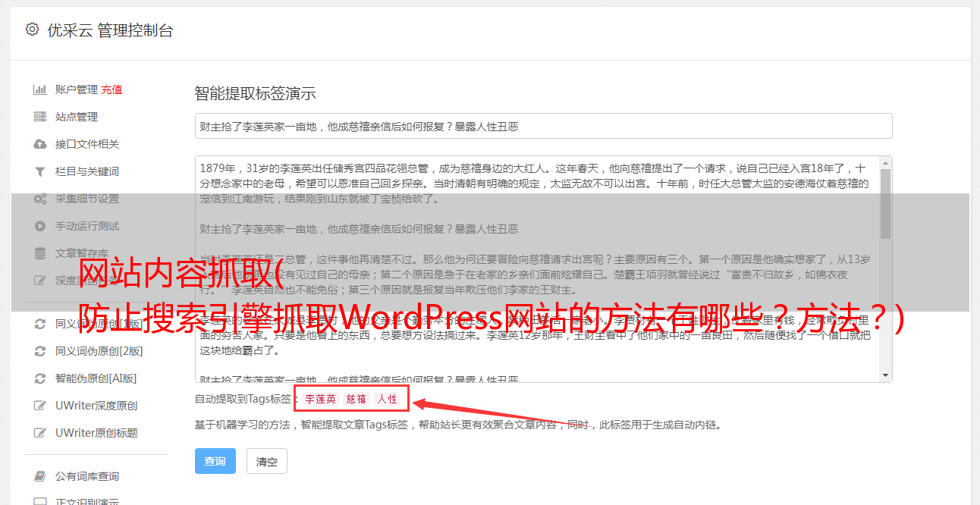Click the red 充值 link
980x505 pixels.
(112, 89)
